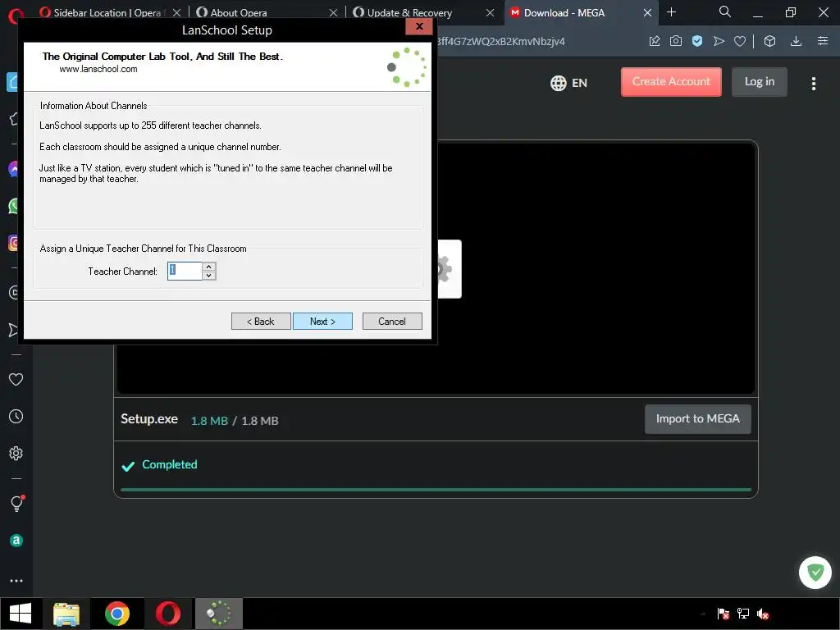
Task: Open the ad blocker shield icon
Action: [x=697, y=41]
